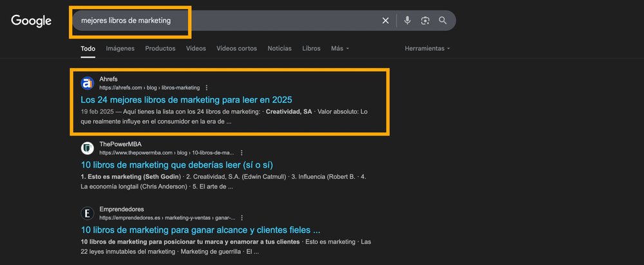Click the 'Creatividad, SA' bold snippet text

(x=289, y=111)
